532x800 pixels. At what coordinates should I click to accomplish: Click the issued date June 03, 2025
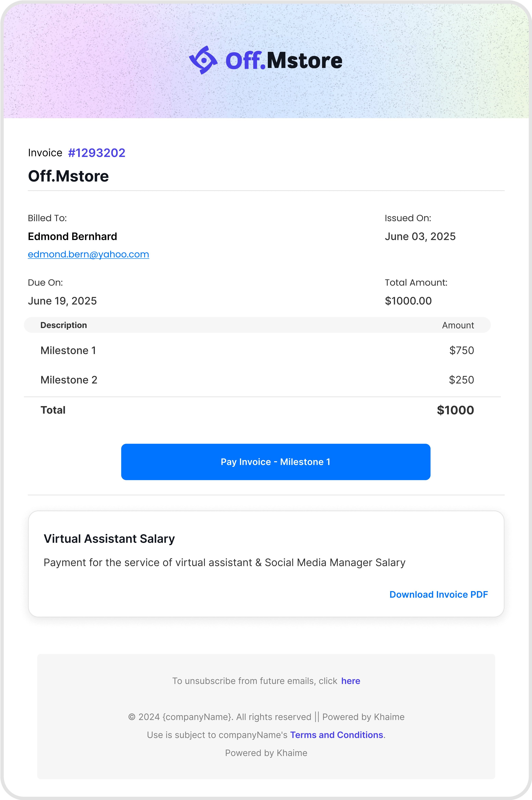point(420,236)
